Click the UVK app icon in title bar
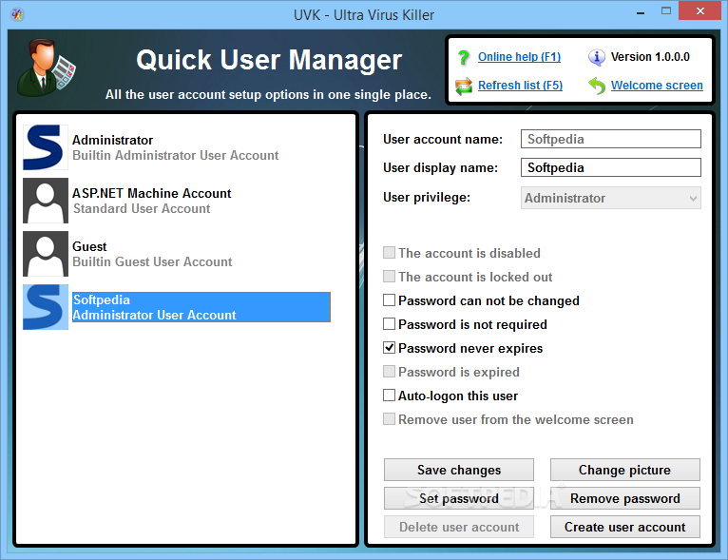The image size is (728, 560). coord(18,15)
